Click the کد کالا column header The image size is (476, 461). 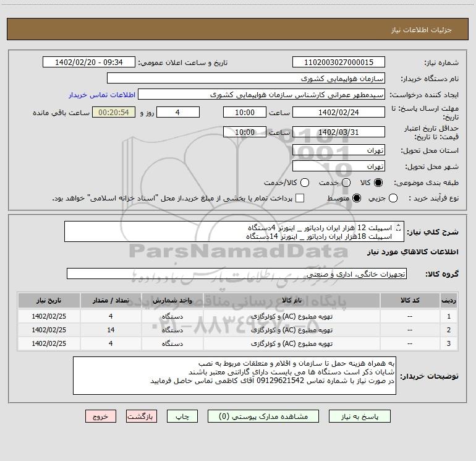[410, 301]
